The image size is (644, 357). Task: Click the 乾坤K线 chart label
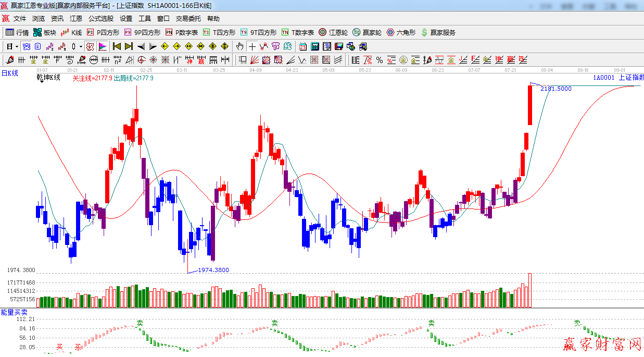48,78
